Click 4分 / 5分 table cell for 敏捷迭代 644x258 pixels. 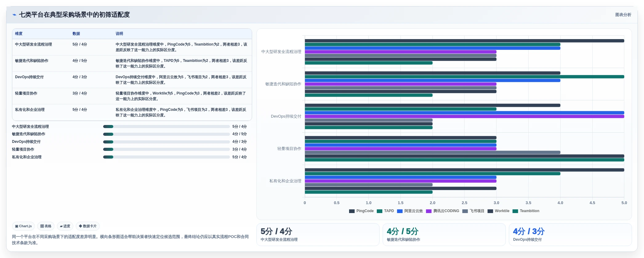tap(80, 61)
